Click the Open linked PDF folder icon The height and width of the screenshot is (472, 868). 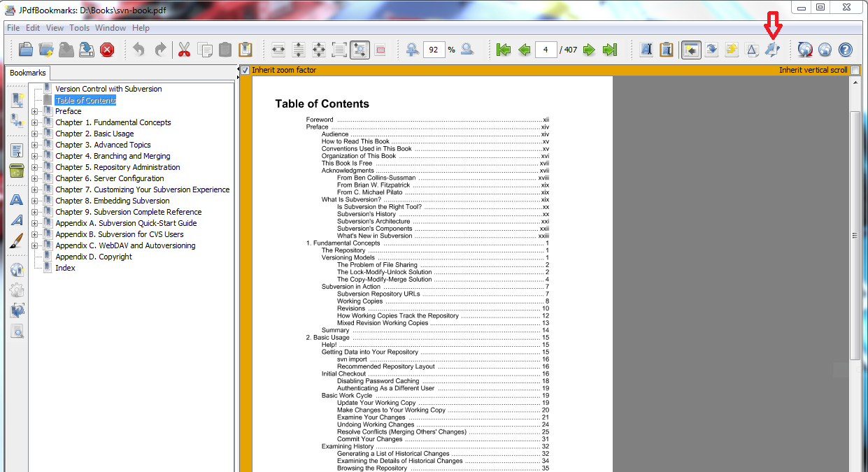tap(46, 50)
